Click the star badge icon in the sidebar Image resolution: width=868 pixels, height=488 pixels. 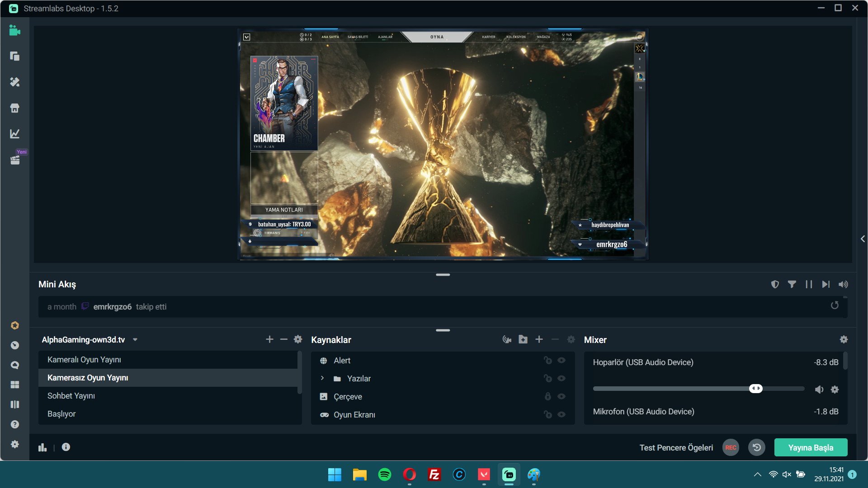(15, 325)
